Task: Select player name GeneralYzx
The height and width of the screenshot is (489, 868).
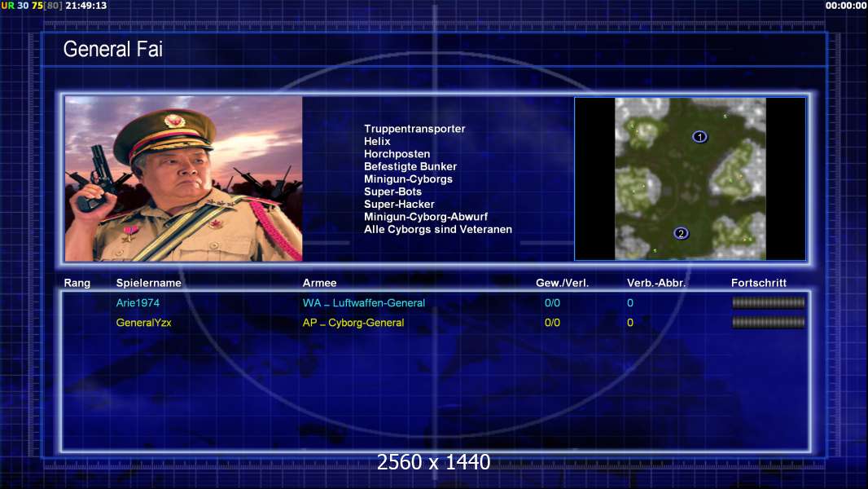Action: click(x=144, y=322)
